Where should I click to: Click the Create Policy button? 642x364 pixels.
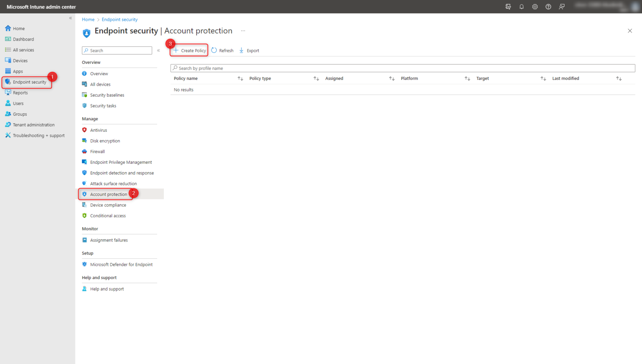click(189, 50)
